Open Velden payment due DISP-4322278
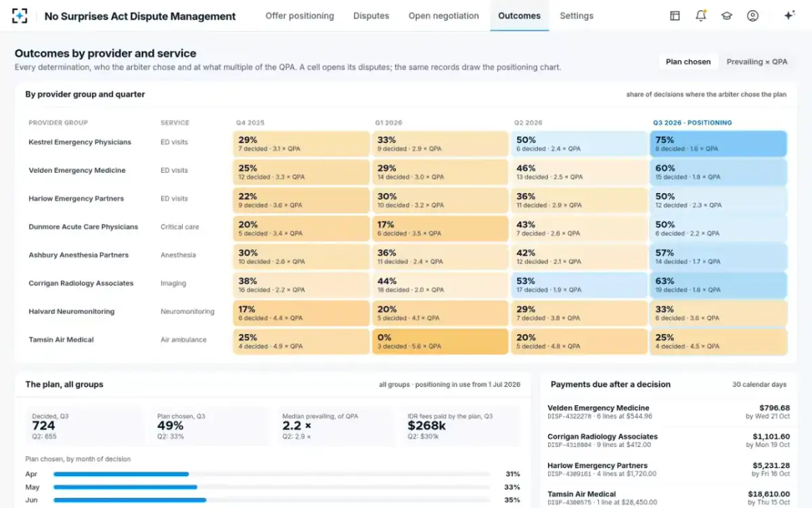The height and width of the screenshot is (508, 812). pyautogui.click(x=669, y=412)
